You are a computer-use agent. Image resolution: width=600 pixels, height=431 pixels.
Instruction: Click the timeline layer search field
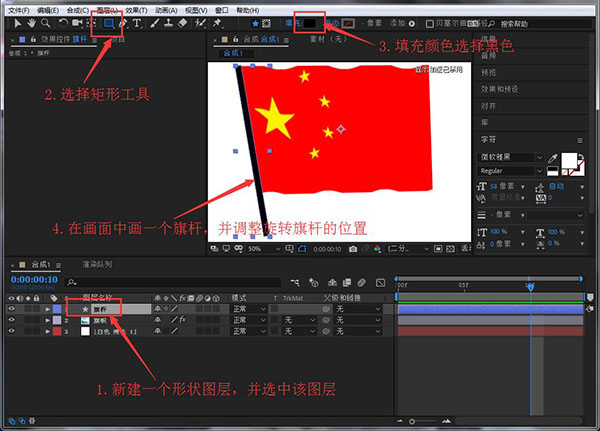click(x=173, y=282)
